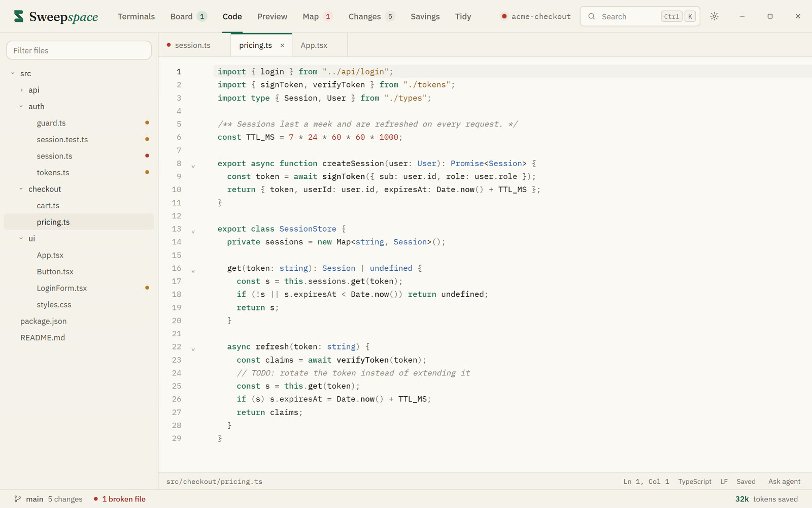Open the Board tab
This screenshot has width=812, height=508.
click(x=189, y=16)
